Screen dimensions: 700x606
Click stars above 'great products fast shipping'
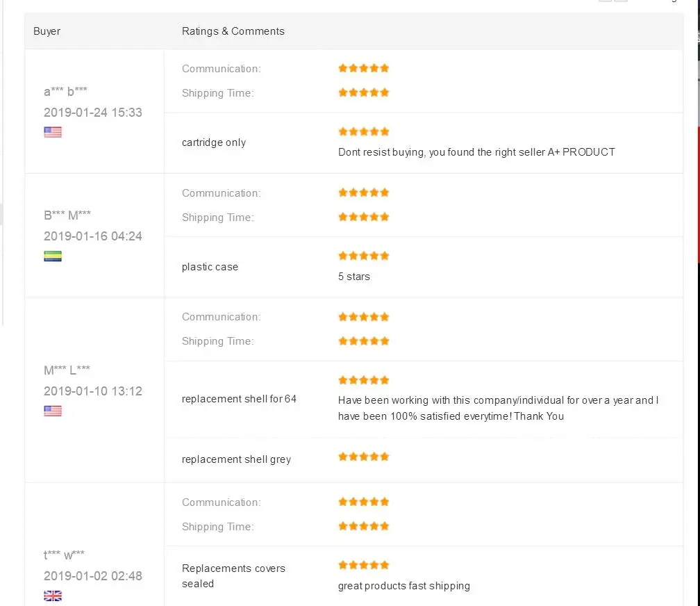[x=363, y=565]
